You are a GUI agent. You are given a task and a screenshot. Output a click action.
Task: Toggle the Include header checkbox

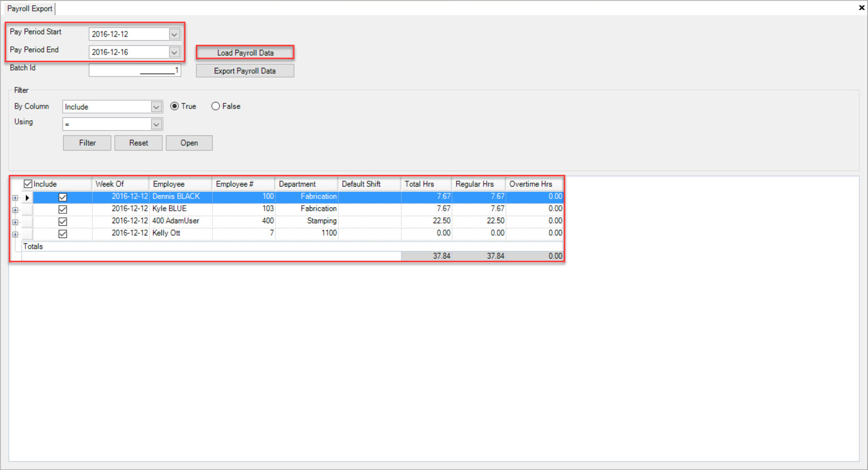[28, 184]
